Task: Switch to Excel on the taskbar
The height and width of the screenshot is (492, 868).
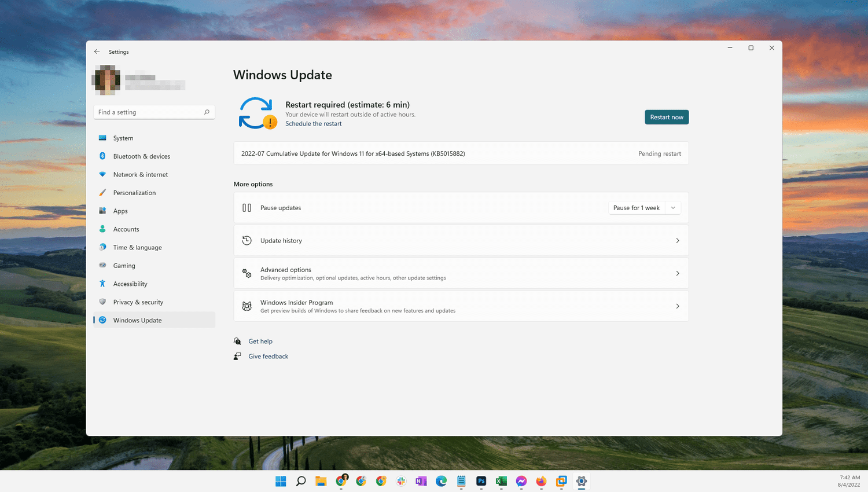Action: point(501,481)
